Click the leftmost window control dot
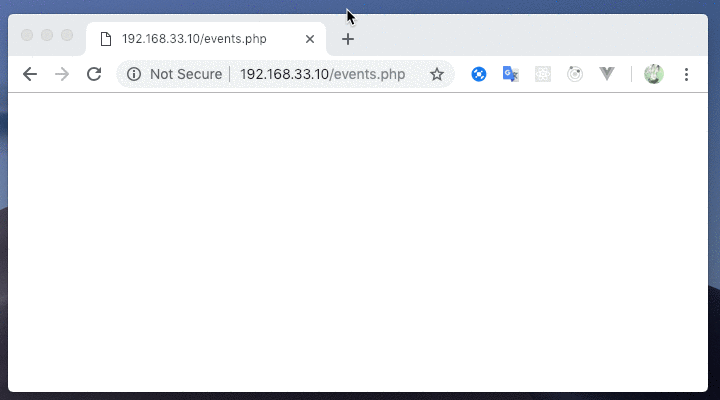The width and height of the screenshot is (720, 400). (x=27, y=35)
